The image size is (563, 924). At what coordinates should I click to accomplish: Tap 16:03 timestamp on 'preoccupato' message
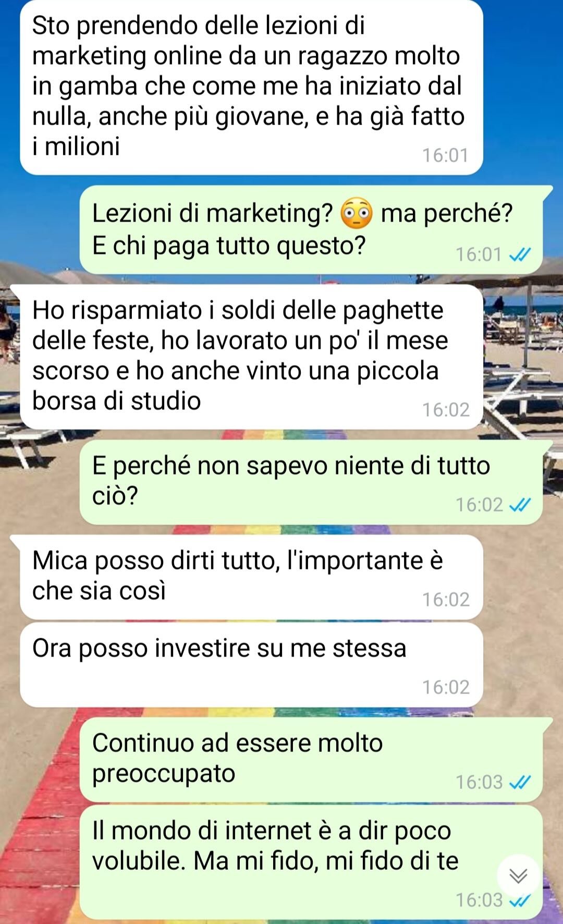[x=479, y=782]
